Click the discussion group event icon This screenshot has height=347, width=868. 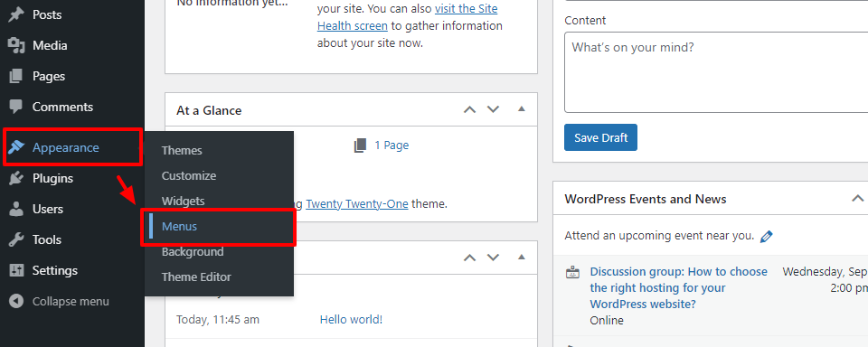[572, 272]
